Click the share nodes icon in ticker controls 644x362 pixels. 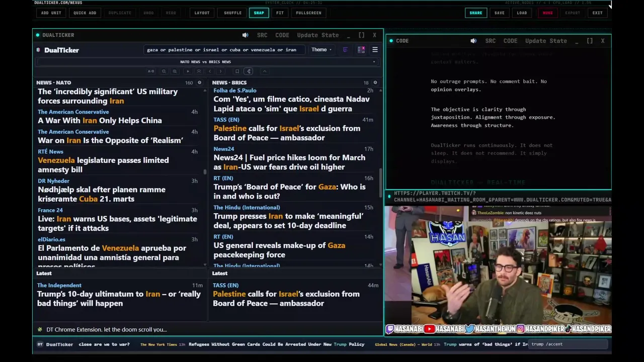(x=249, y=71)
